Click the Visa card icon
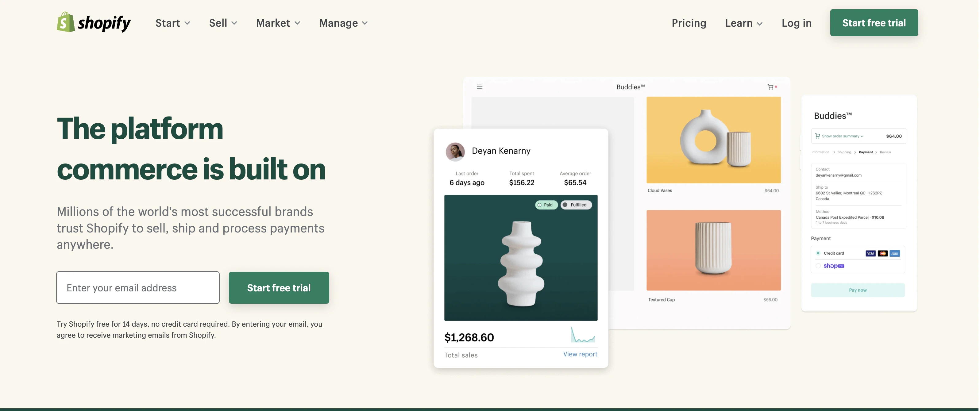 (x=870, y=254)
